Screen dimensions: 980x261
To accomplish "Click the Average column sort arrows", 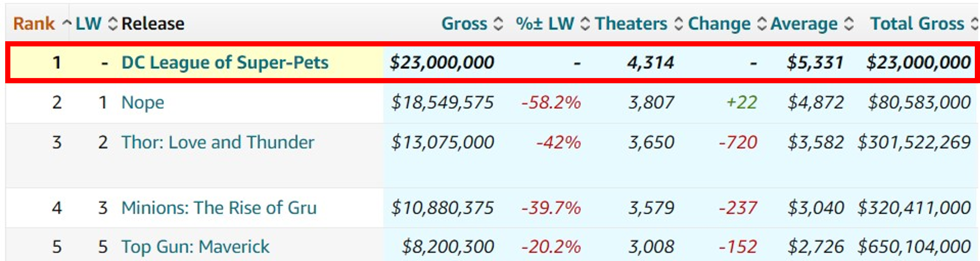I will pos(849,24).
